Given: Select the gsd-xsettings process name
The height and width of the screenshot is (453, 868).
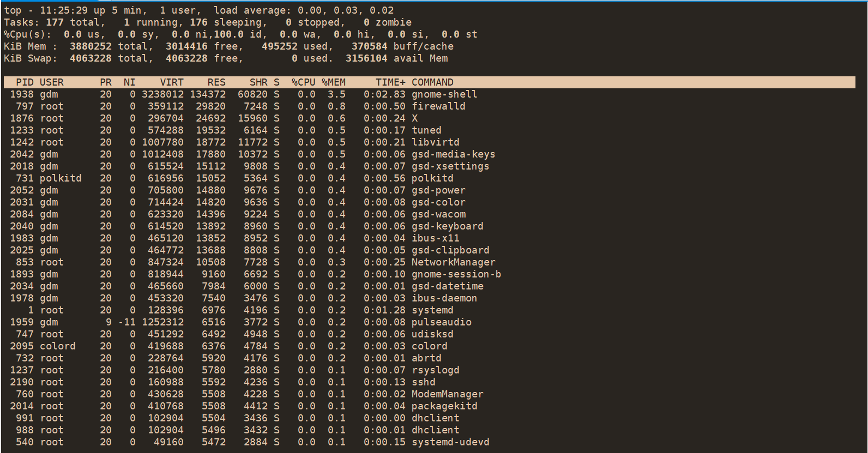Looking at the screenshot, I should 450,166.
